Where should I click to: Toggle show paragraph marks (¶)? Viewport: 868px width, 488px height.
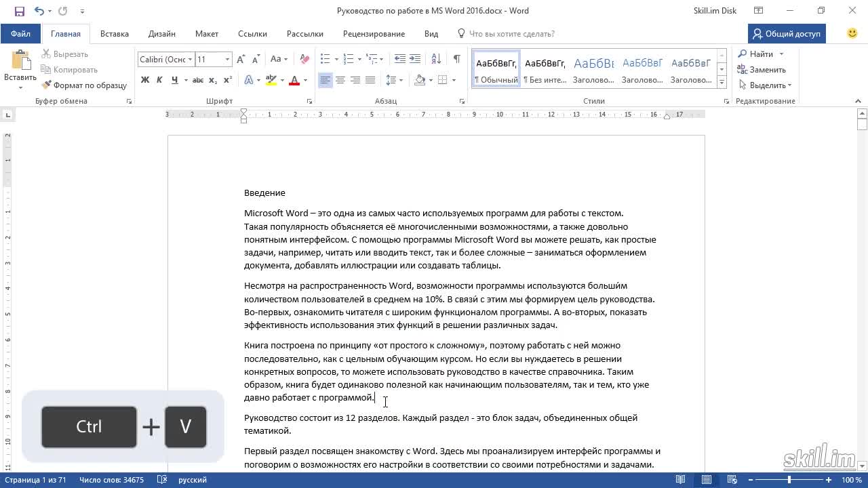click(457, 60)
